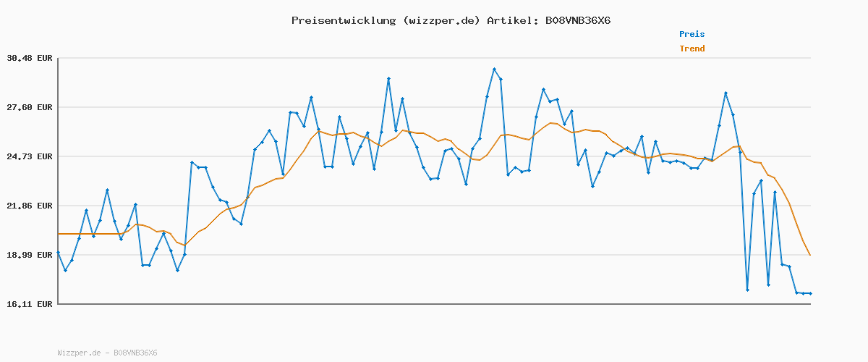Select the blue 'Preis' legend label
The image size is (868, 362).
(692, 34)
